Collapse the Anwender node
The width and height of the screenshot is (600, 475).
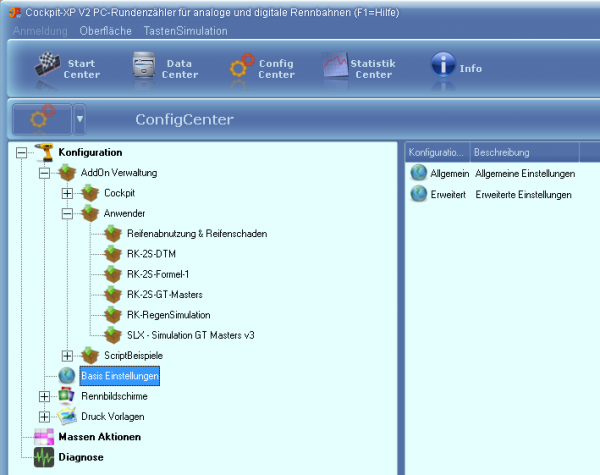(x=67, y=214)
